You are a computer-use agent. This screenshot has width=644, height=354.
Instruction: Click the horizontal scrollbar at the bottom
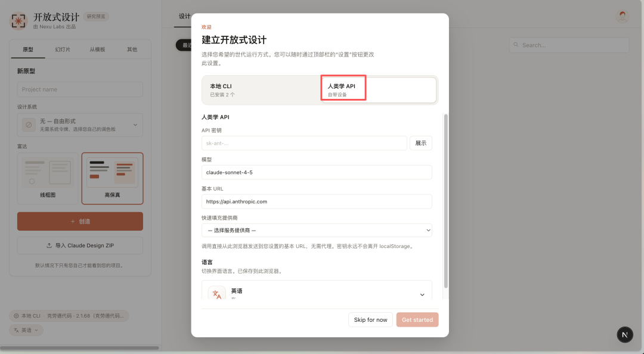point(80,348)
